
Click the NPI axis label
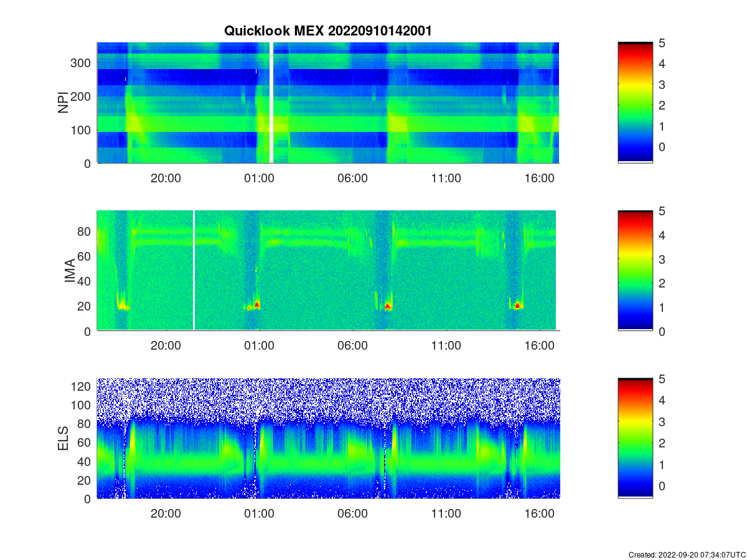coord(63,103)
